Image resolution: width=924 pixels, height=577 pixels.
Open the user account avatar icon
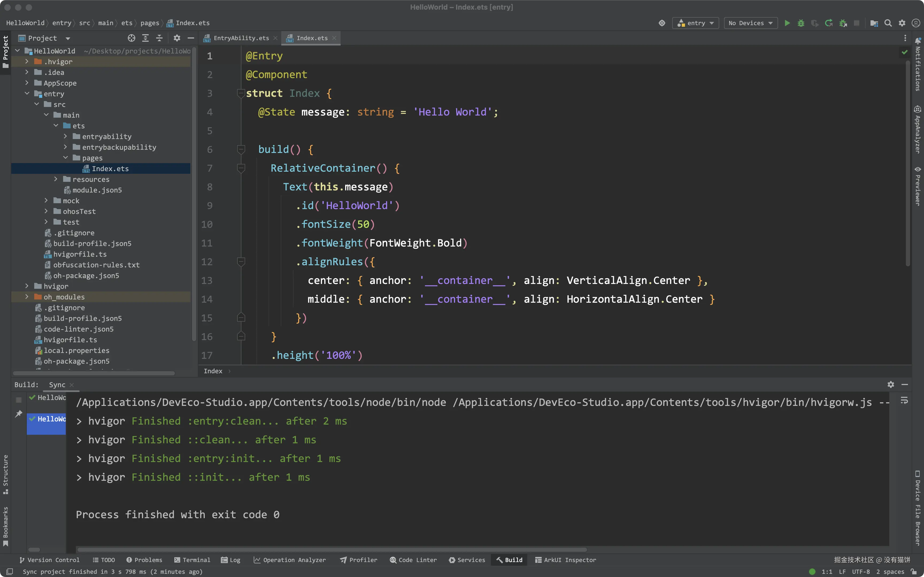pos(916,23)
